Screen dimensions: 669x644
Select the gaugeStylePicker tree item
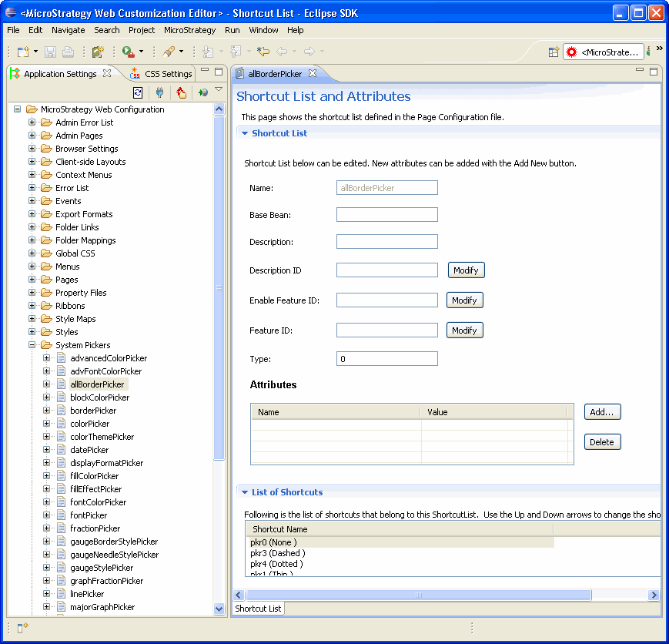tap(102, 568)
